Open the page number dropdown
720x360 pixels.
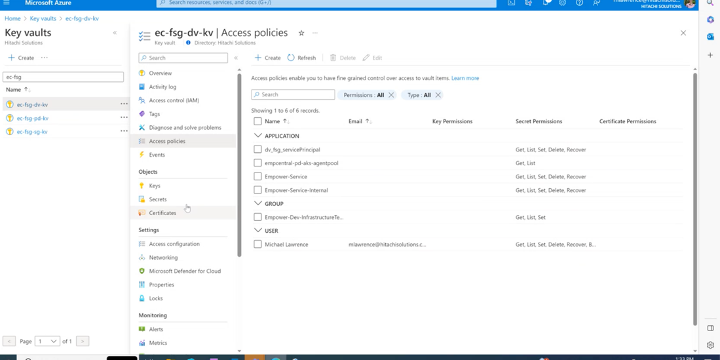(x=47, y=341)
